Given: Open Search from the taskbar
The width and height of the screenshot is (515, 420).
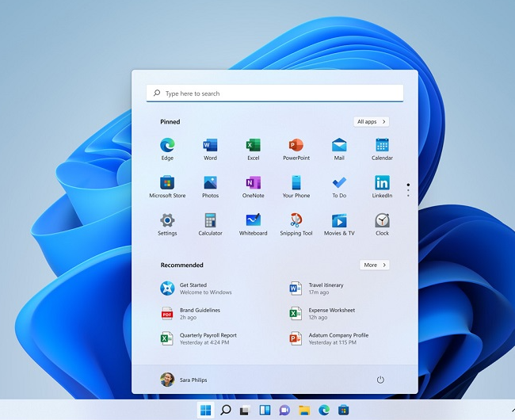Looking at the screenshot, I should tap(225, 410).
